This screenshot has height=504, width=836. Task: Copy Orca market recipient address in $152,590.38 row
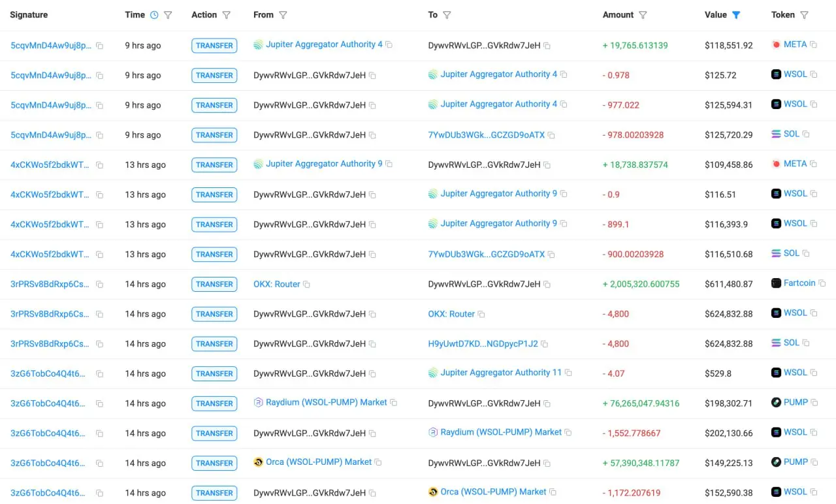click(553, 492)
